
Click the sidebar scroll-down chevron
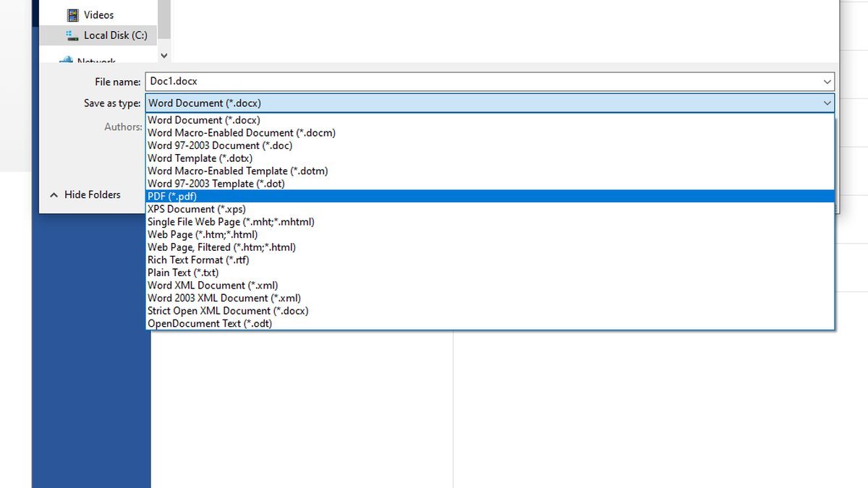click(163, 56)
